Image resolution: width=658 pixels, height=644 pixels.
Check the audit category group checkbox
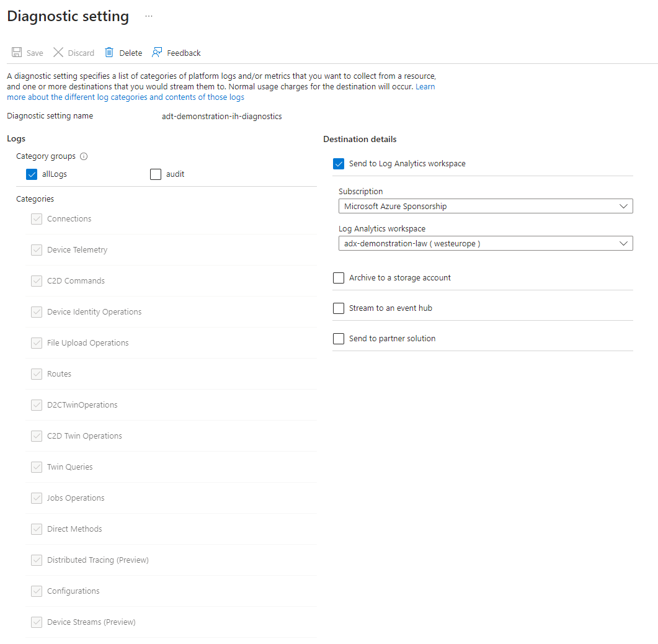[x=156, y=174]
